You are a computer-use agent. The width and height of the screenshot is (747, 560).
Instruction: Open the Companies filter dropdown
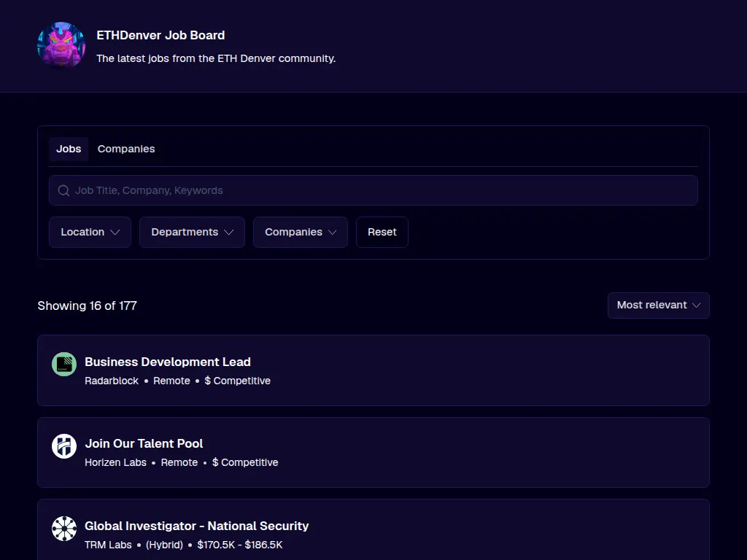(301, 233)
